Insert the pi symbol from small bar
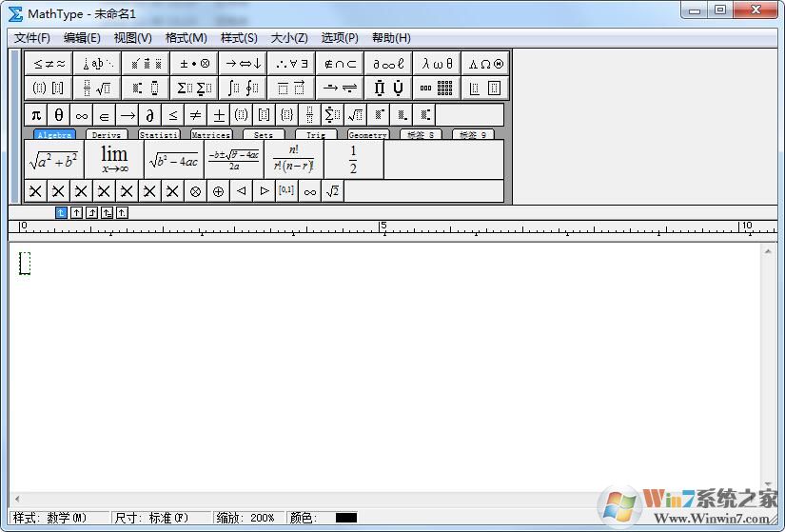 point(36,115)
